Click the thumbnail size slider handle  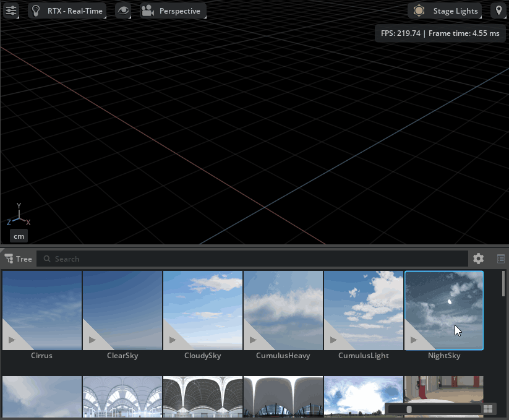tap(409, 409)
